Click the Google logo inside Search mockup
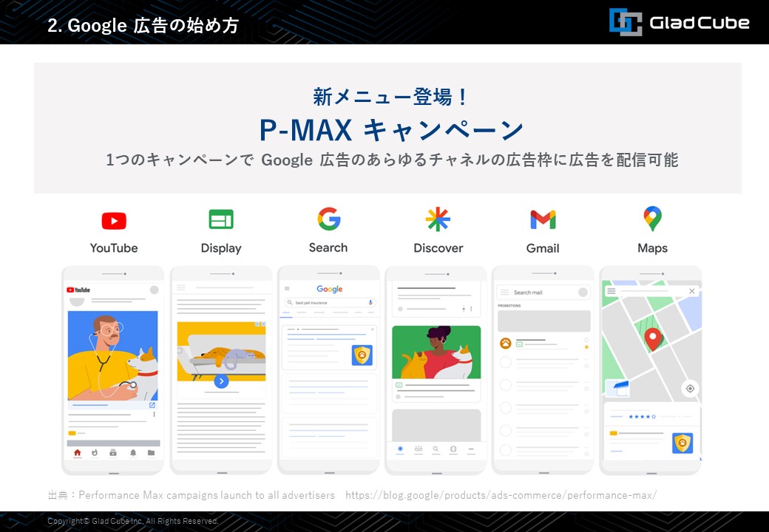 pyautogui.click(x=330, y=289)
